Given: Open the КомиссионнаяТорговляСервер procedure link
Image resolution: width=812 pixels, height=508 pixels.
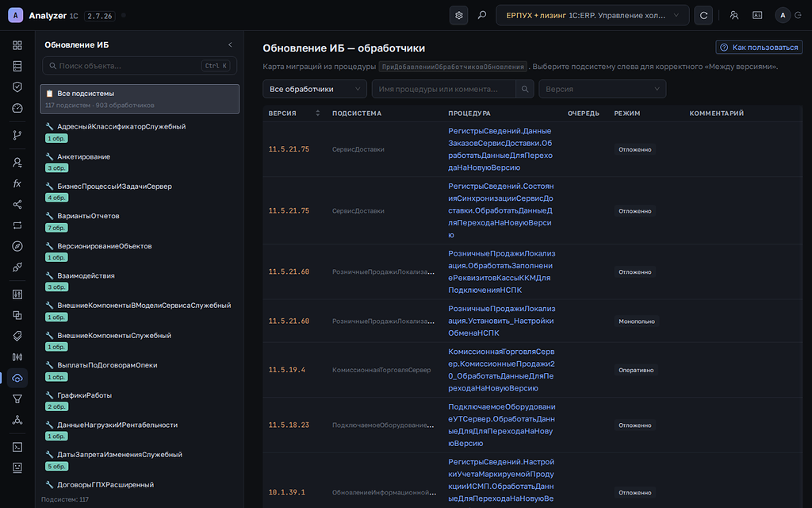Looking at the screenshot, I should [501, 370].
